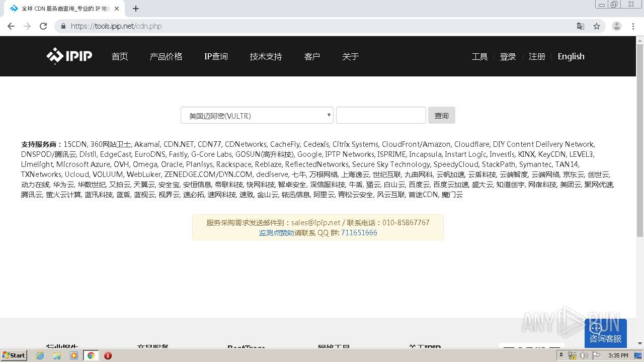644x362 pixels.
Task: Go back with the browser back arrow
Action: (x=11, y=26)
